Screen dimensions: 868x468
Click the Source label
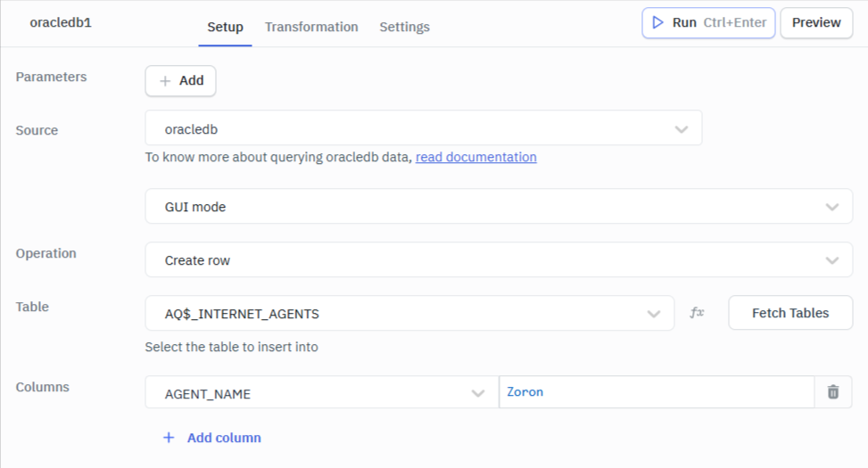tap(37, 130)
